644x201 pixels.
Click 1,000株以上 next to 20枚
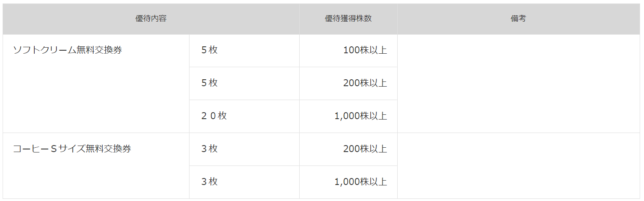(x=348, y=117)
